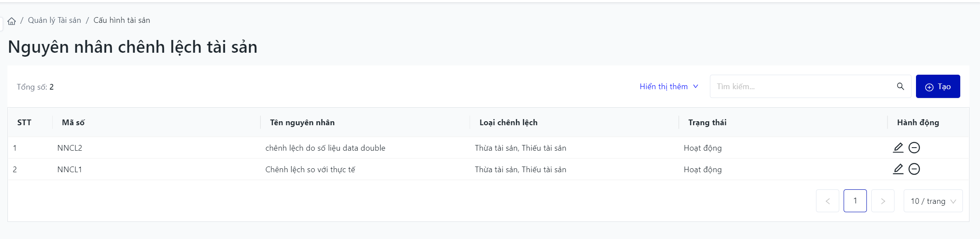Click the Tên nguyên nhân column header
Image resolution: width=980 pixels, height=239 pixels.
(302, 123)
